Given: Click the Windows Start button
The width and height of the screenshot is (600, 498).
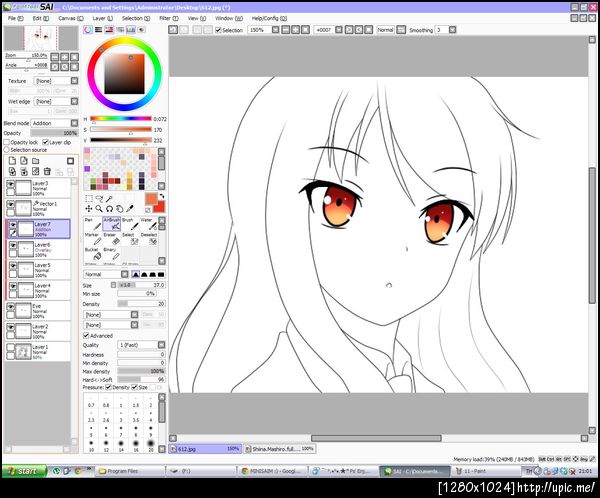Looking at the screenshot, I should click(x=24, y=471).
